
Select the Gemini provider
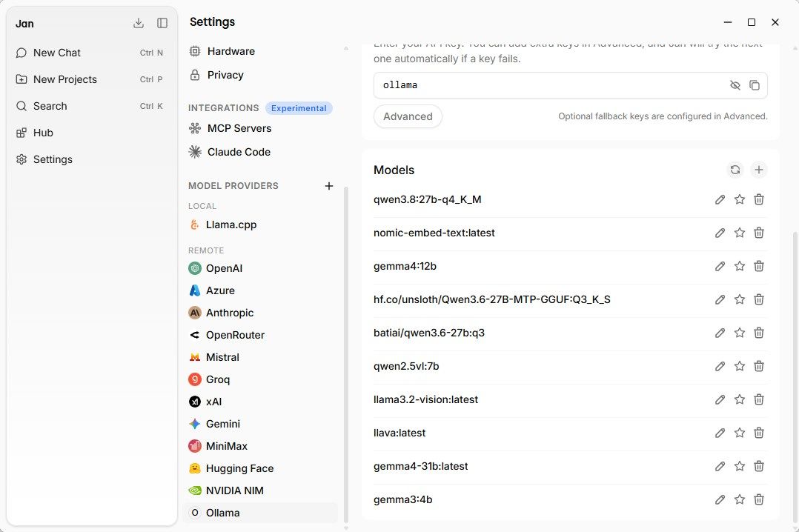pos(260,424)
